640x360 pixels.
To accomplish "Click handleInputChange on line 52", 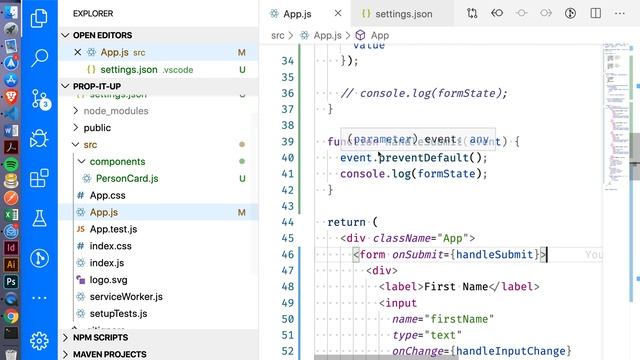I will click(511, 351).
